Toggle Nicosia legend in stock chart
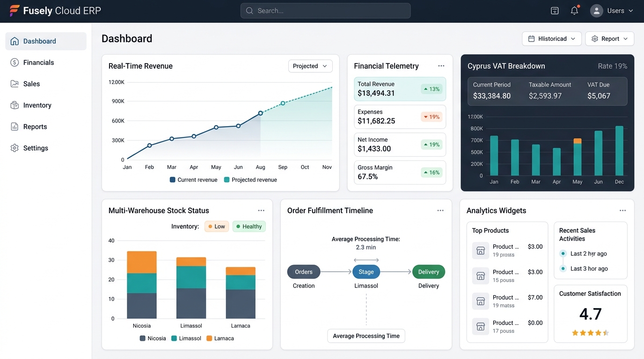Screen dimensions: 644x359 tap(153, 338)
